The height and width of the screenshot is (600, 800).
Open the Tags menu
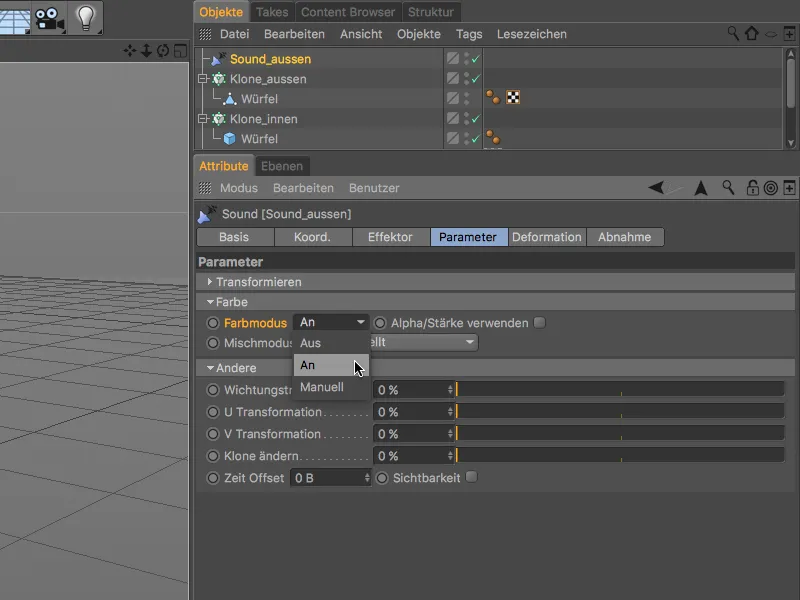(469, 34)
